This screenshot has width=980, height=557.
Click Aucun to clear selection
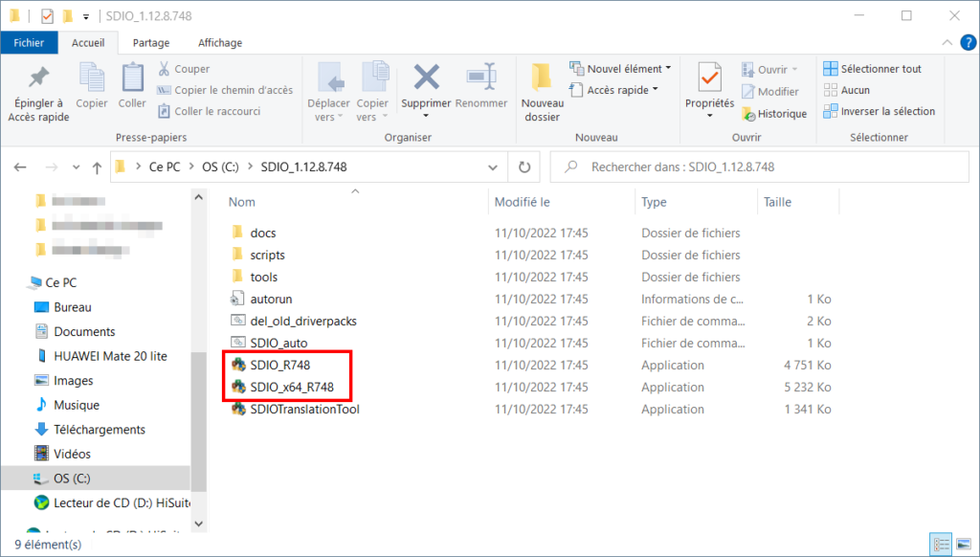click(x=847, y=90)
